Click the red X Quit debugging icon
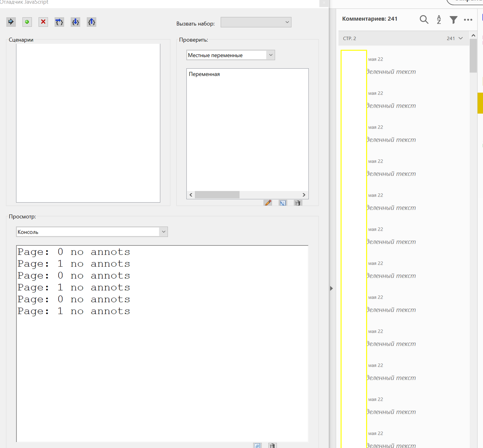Screen dimensions: 483x448 pyautogui.click(x=43, y=22)
